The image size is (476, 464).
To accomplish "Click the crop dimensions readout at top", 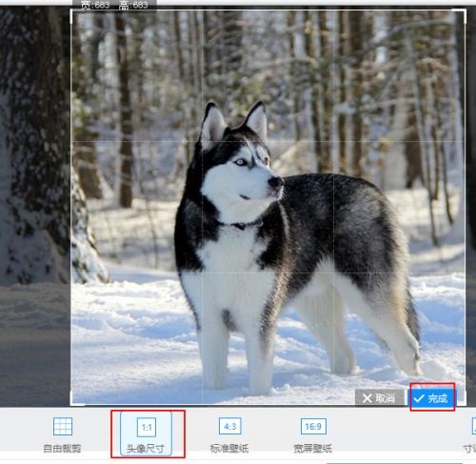I will 114,5.
